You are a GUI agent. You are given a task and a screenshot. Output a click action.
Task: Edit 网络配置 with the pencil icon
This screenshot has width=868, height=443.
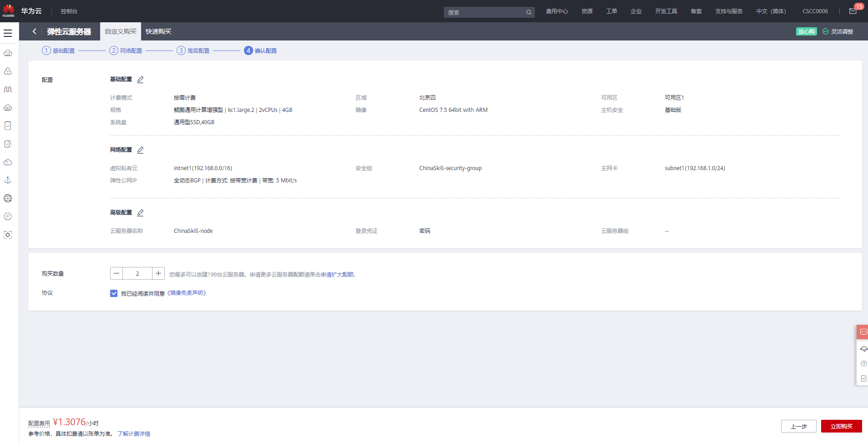pos(140,150)
